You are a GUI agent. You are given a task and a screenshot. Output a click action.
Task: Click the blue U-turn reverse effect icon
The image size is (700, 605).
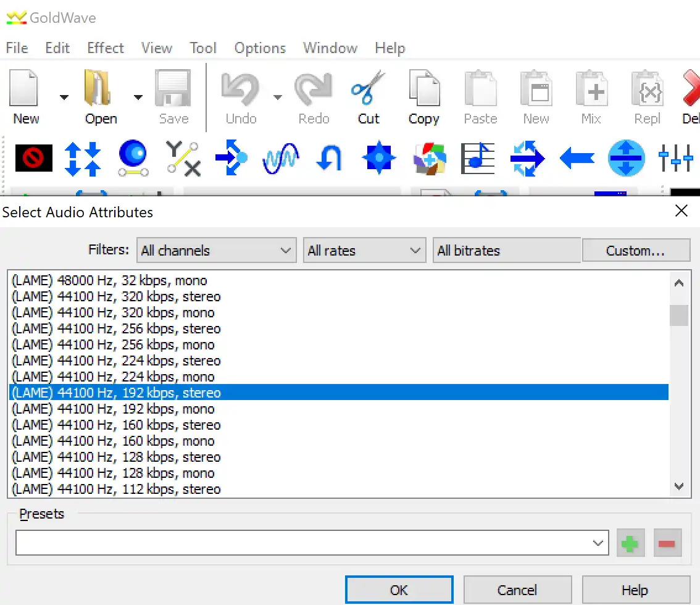[x=329, y=159]
